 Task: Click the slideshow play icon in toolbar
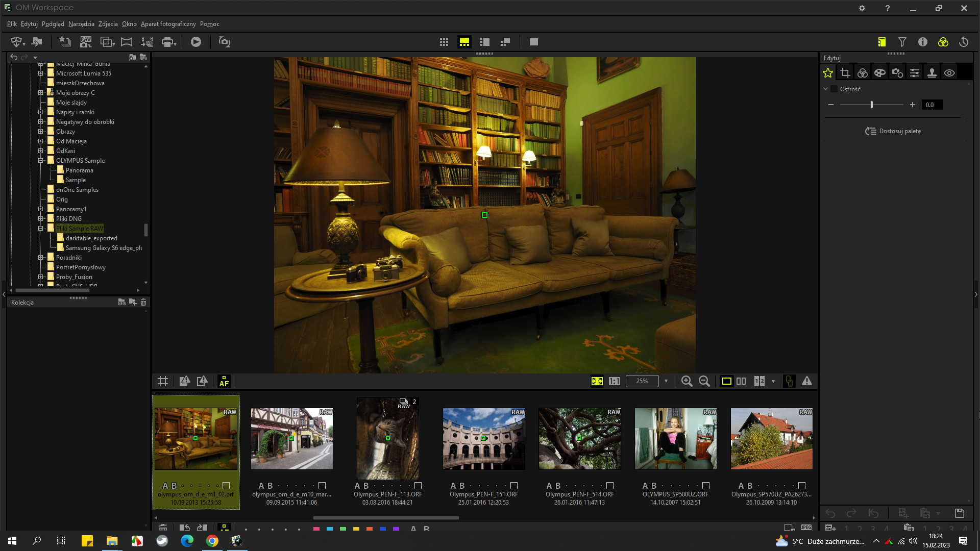(196, 42)
